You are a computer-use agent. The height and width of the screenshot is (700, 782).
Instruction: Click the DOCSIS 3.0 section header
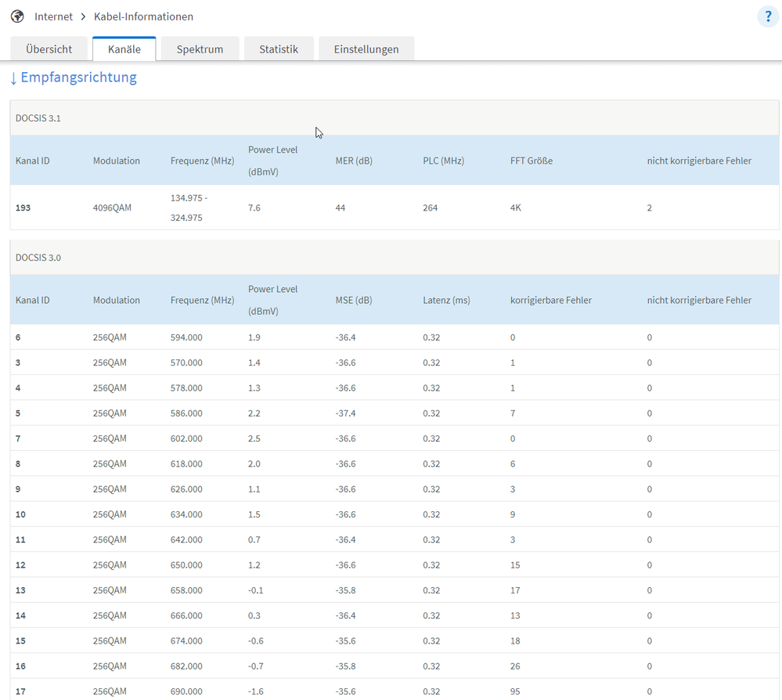[x=38, y=258]
